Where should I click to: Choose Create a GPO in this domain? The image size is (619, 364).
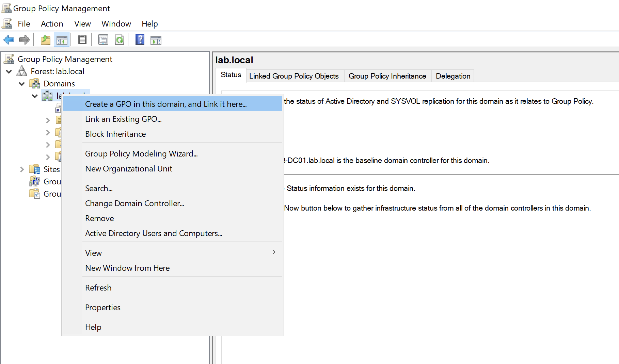[x=166, y=104]
